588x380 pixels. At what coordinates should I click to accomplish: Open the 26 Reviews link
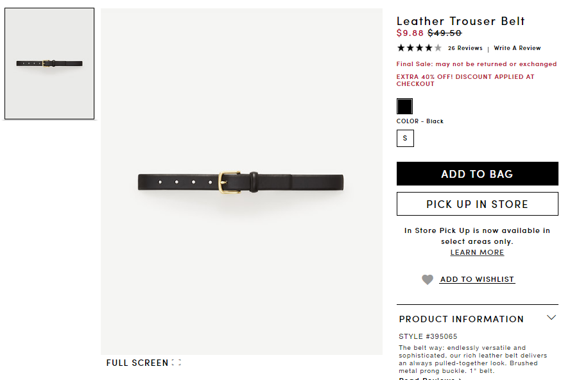pos(465,48)
